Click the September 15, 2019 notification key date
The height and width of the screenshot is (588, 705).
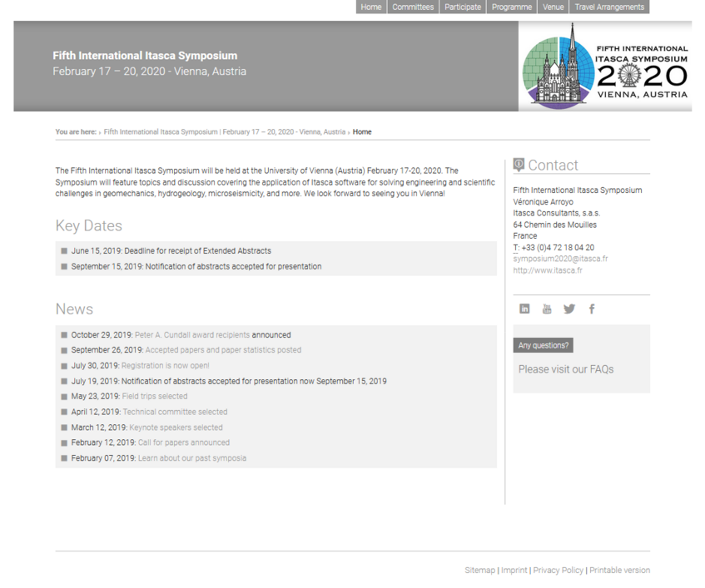tap(196, 266)
